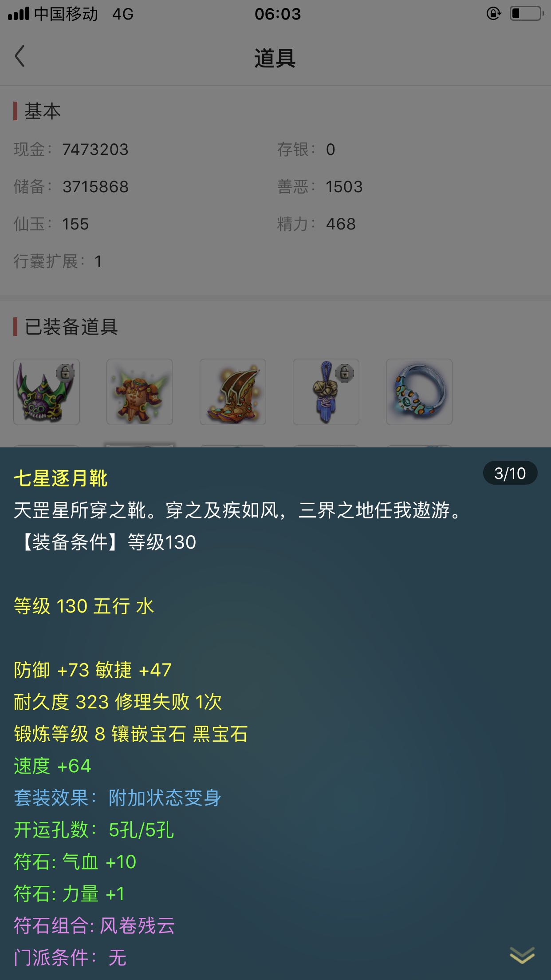Select the Seven Star boots icon
The height and width of the screenshot is (980, 551).
click(233, 392)
